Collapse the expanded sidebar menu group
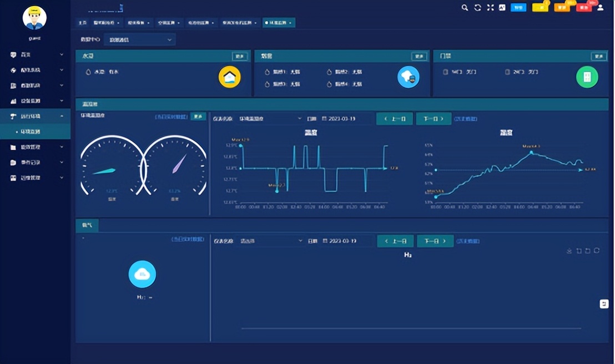This screenshot has width=615, height=364. 36,116
